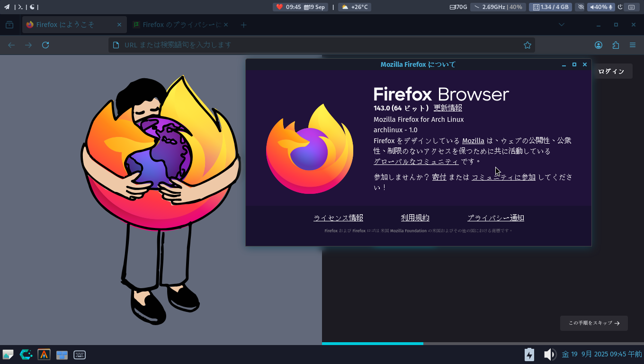644x364 pixels.
Task: Open the terminal prompt icon in top panel
Action: pyautogui.click(x=20, y=7)
